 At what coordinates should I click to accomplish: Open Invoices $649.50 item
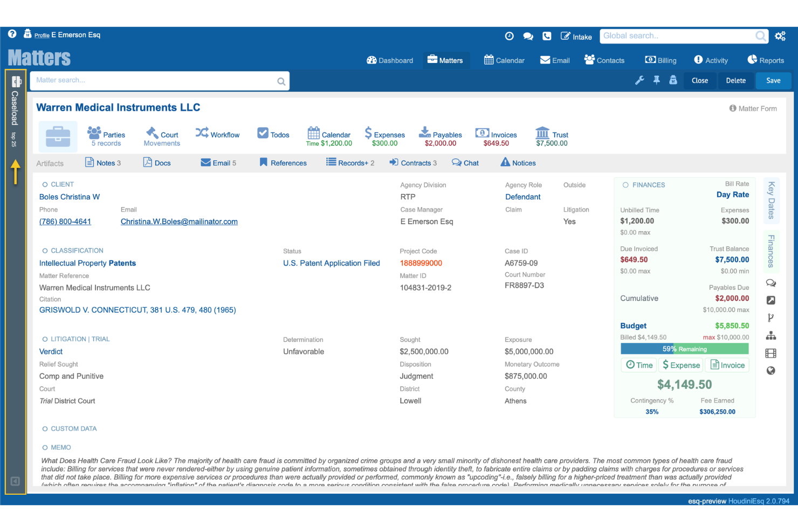pyautogui.click(x=496, y=137)
